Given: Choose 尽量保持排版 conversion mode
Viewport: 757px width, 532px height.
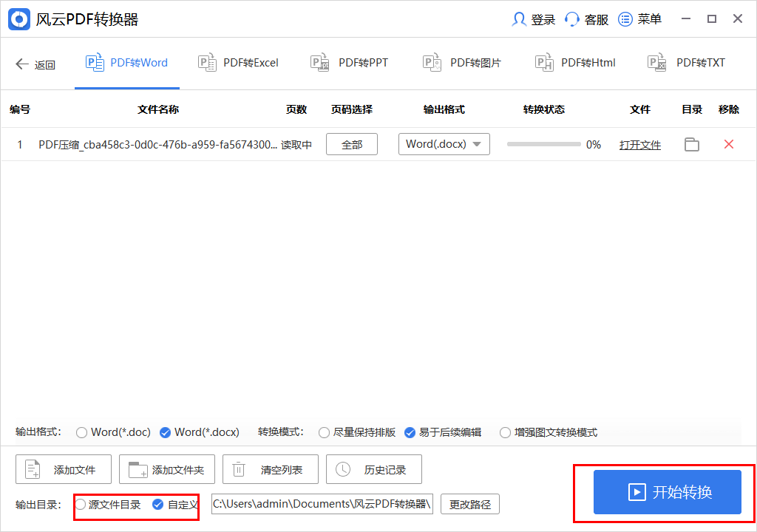Looking at the screenshot, I should [357, 432].
